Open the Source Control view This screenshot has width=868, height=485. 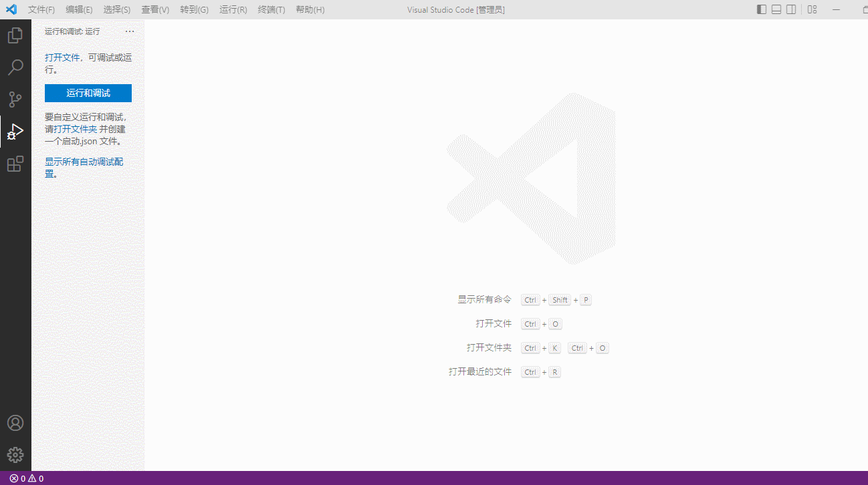[15, 99]
